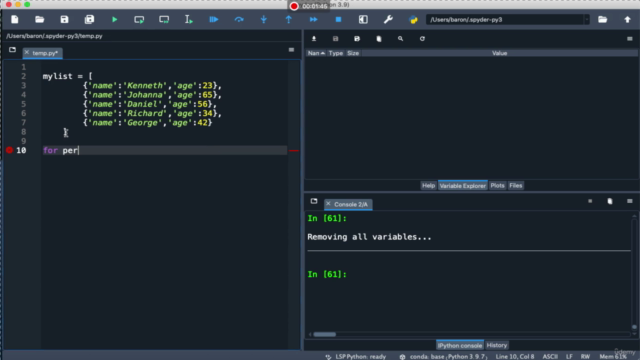Screen dimensions: 640x360
Task: Click the LSP Python ready status
Action: click(x=360, y=357)
